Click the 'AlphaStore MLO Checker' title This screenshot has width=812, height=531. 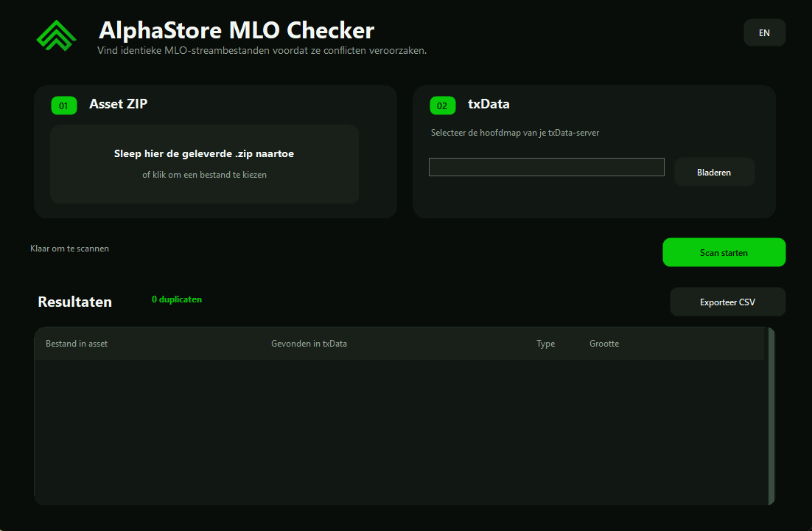pyautogui.click(x=237, y=30)
